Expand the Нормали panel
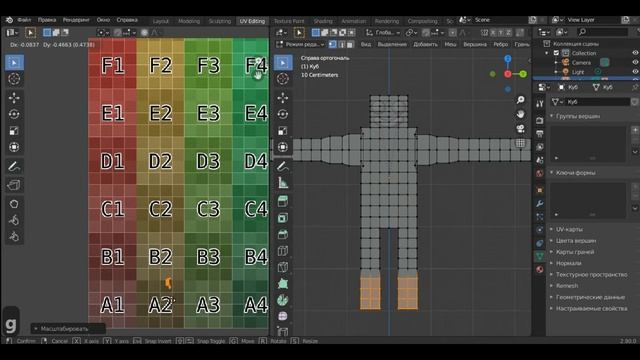This screenshot has width=640, height=360. [x=565, y=263]
